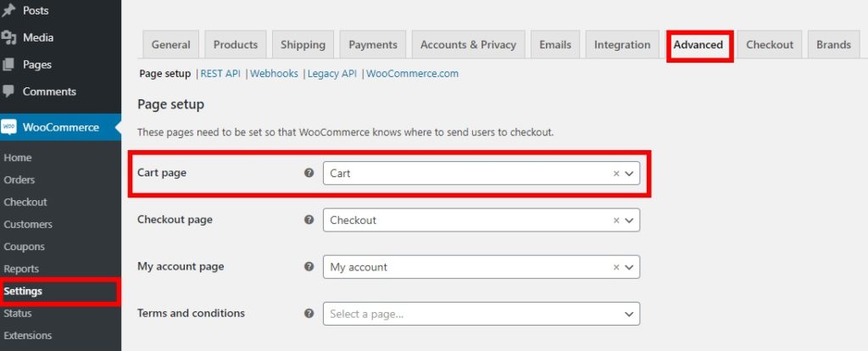Click help icon next to Cart page
This screenshot has width=868, height=351.
pyautogui.click(x=309, y=173)
